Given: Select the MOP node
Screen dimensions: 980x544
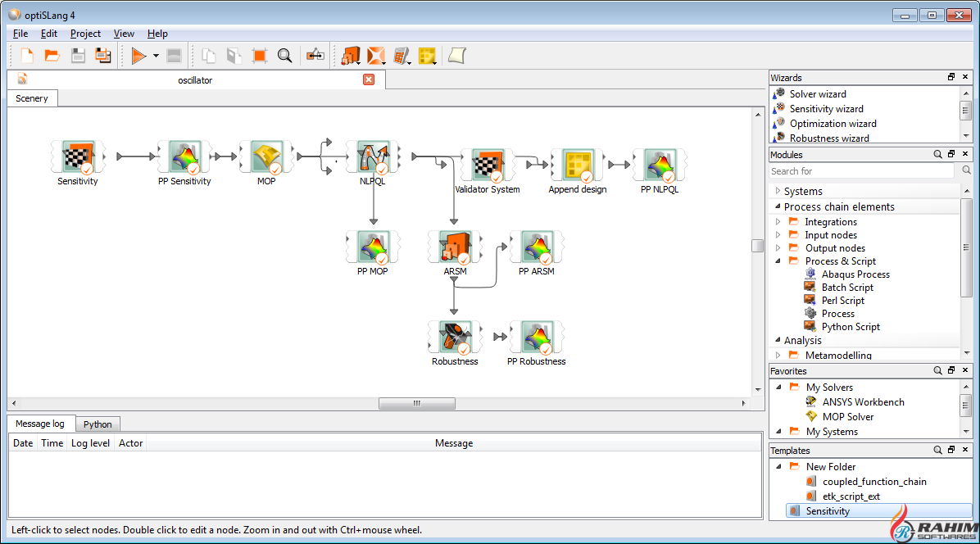Looking at the screenshot, I should tap(266, 156).
